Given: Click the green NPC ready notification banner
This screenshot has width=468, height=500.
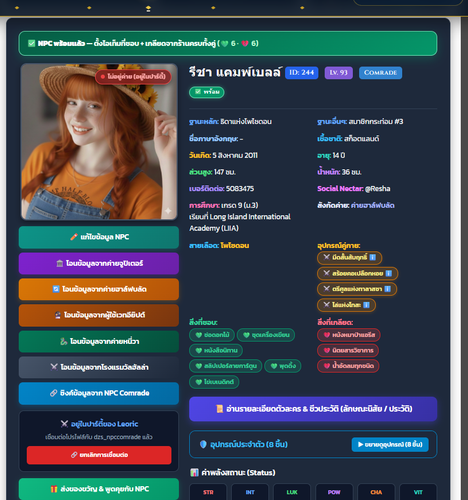Looking at the screenshot, I should pyautogui.click(x=228, y=43).
